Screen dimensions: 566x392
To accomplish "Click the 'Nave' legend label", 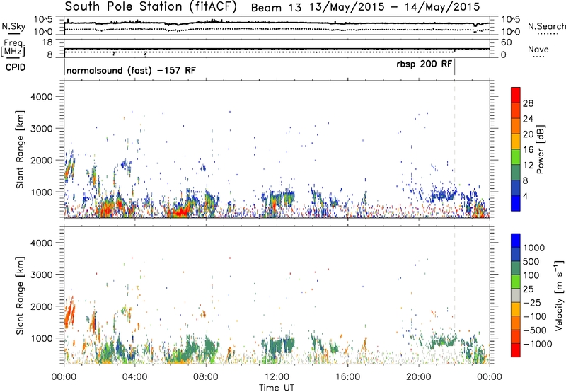I will pos(538,50).
